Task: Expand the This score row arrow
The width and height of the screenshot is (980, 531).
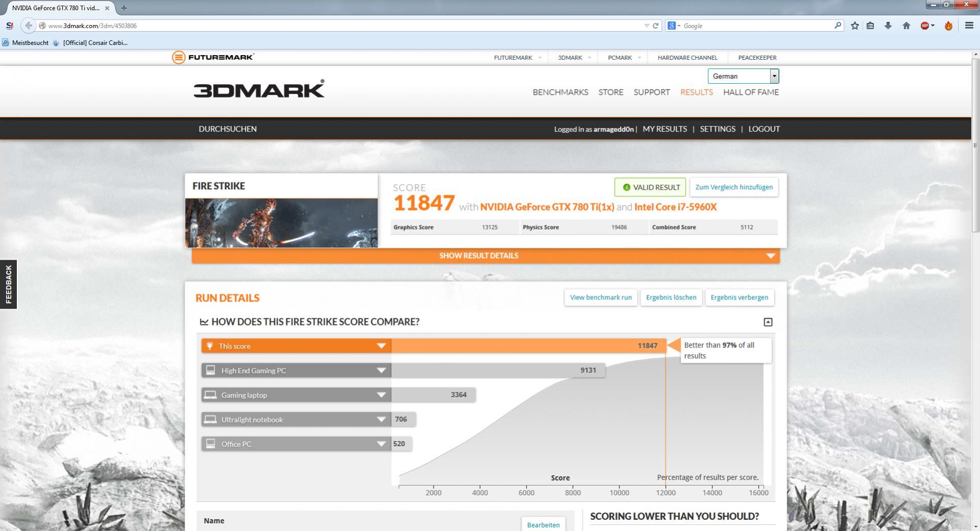Action: (x=381, y=346)
